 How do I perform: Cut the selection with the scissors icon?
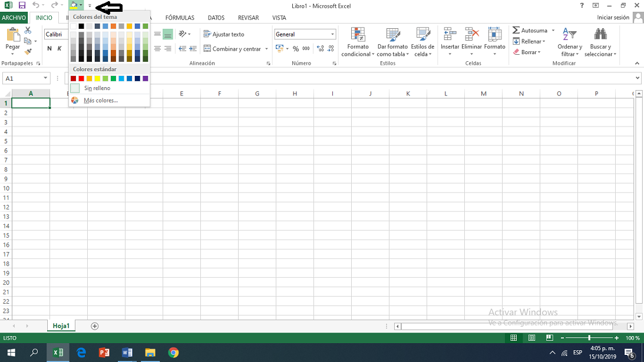click(x=28, y=31)
